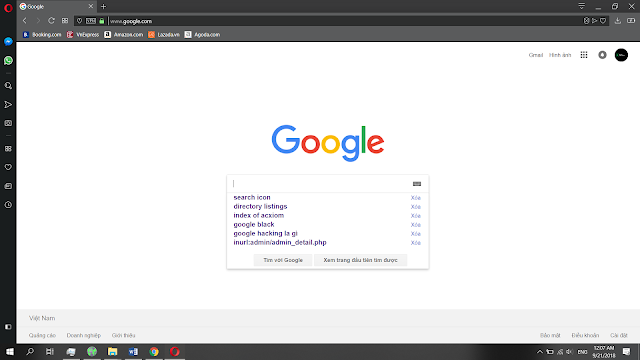Open Amazon.com bookmark
Screen dimensions: 640x360
click(124, 35)
